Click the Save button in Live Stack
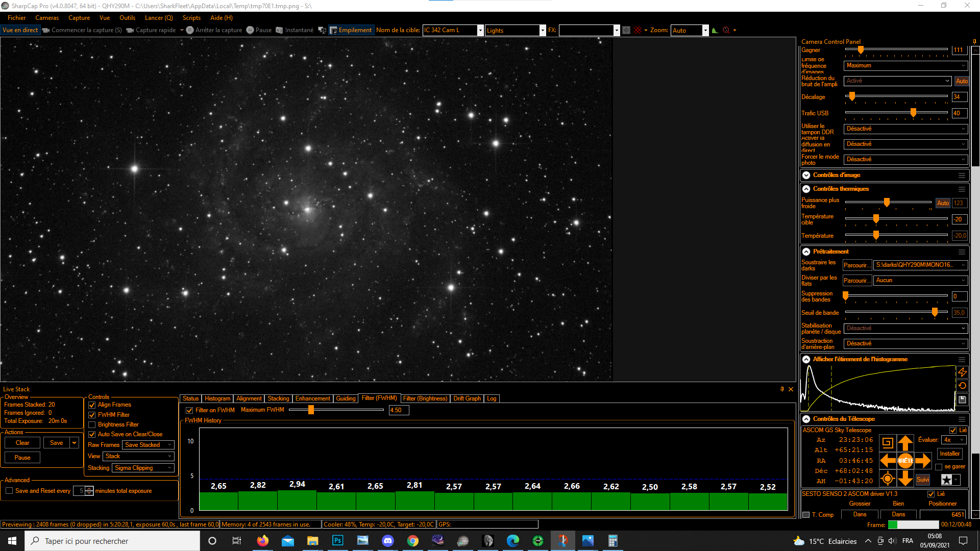Viewport: 980px width, 551px height. tap(57, 443)
